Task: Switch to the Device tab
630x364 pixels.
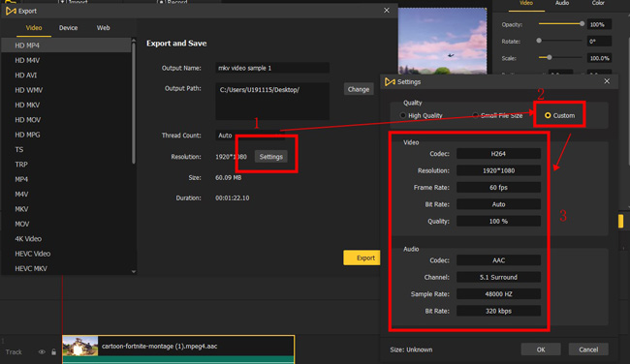Action: 68,28
